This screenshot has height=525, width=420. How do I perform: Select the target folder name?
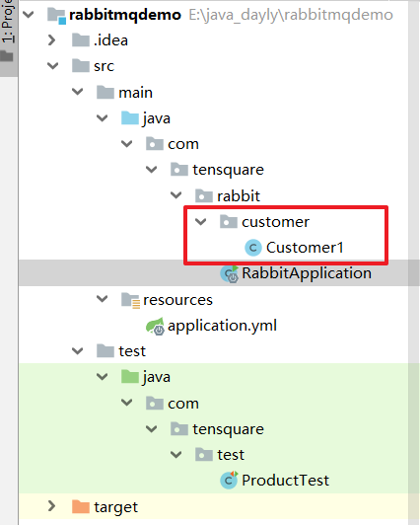(115, 507)
